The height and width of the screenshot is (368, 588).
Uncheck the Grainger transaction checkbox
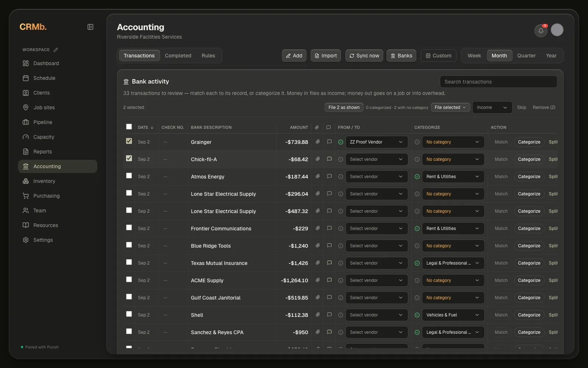click(x=129, y=141)
